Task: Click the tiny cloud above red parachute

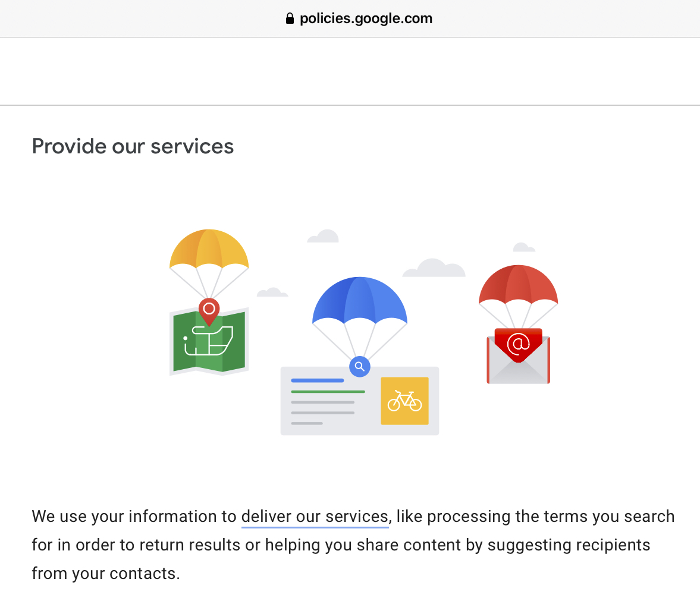Action: 523,247
